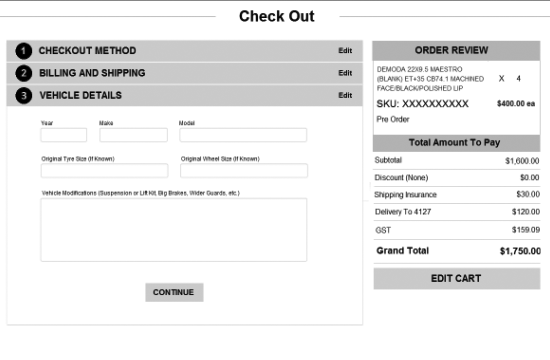Click into Original Tyre Size field
The height and width of the screenshot is (360, 550).
pyautogui.click(x=105, y=171)
